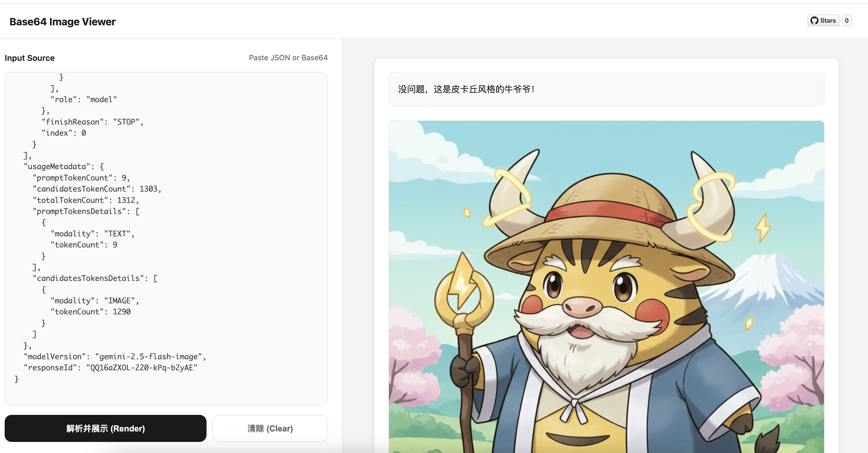Screen dimensions: 868x453
Task: Click the rendered bull grandpa image
Action: tap(606, 287)
